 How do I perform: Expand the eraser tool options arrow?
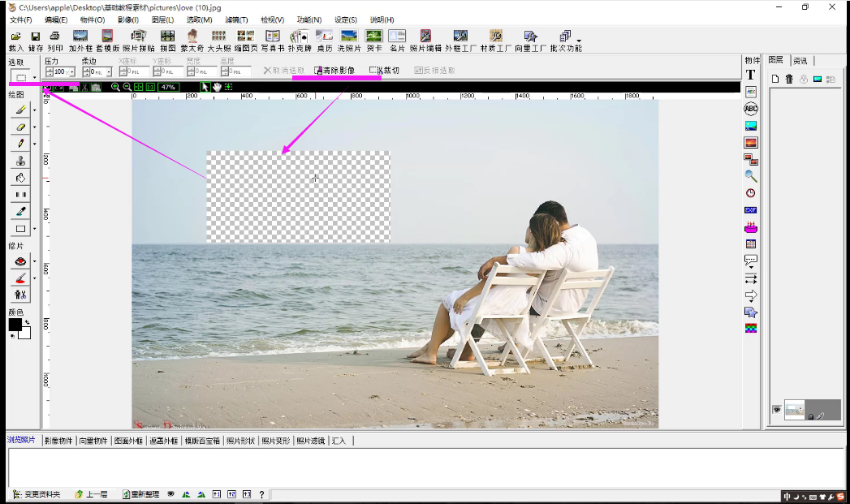pos(35,127)
